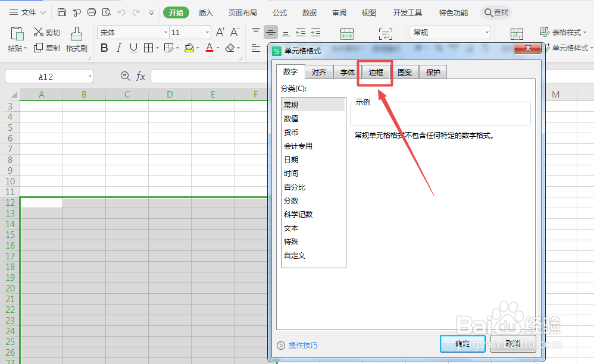594x364 pixels.
Task: Open the search with the 查找 magnifier icon
Action: tap(496, 12)
